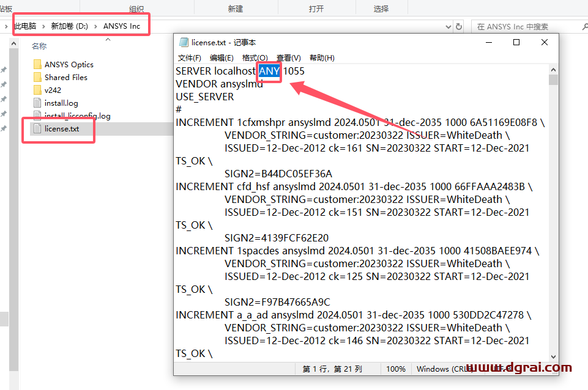Open Notepad 编辑(E) menu
This screenshot has width=588, height=390.
[x=221, y=57]
